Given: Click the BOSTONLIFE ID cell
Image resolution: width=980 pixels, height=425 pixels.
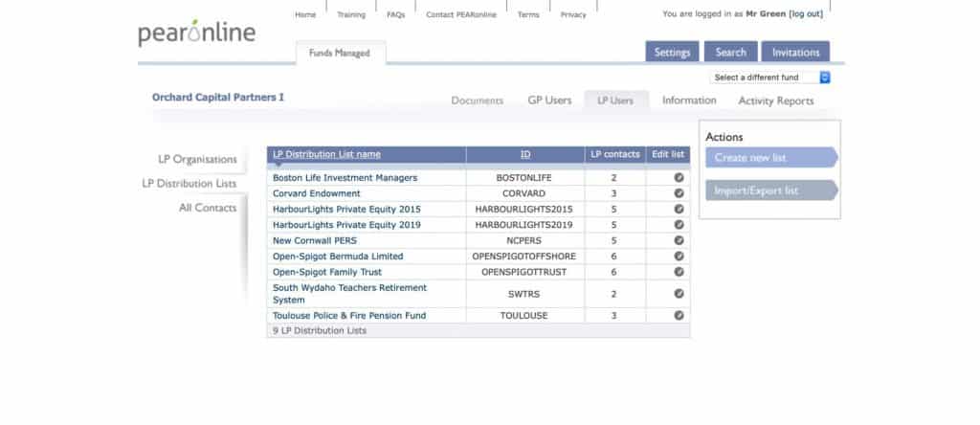Looking at the screenshot, I should (523, 177).
